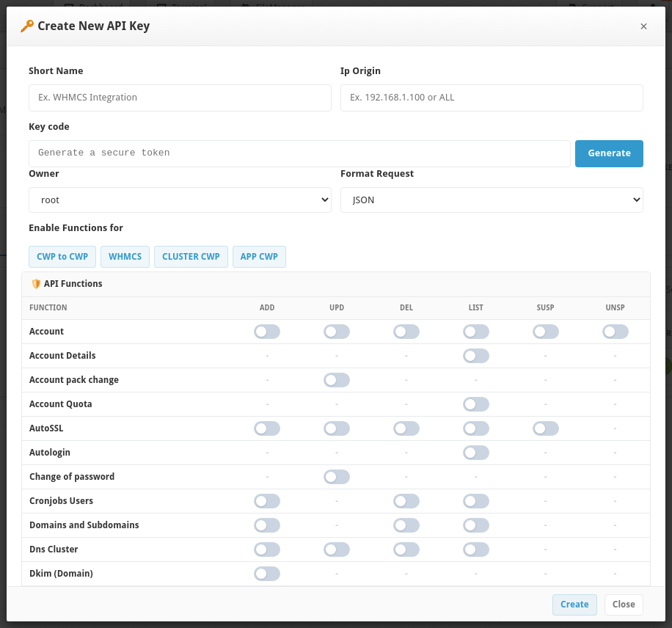Open the Format Request JSON dropdown
The width and height of the screenshot is (672, 628).
[492, 200]
